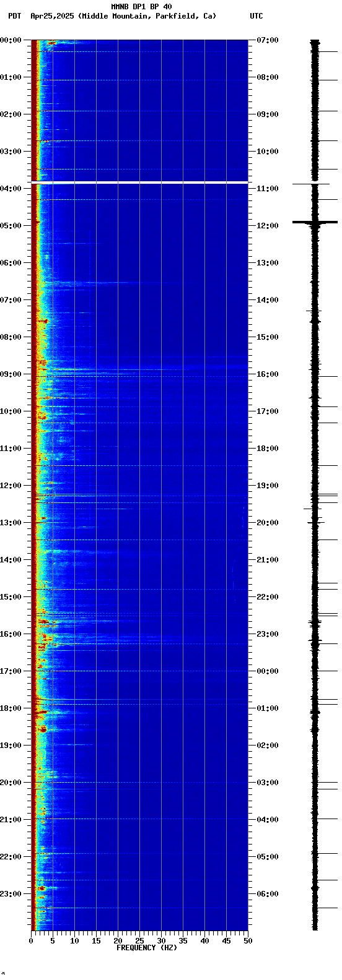Click the UTC axis label '20:00' on right side
The image size is (342, 980).
point(267,523)
